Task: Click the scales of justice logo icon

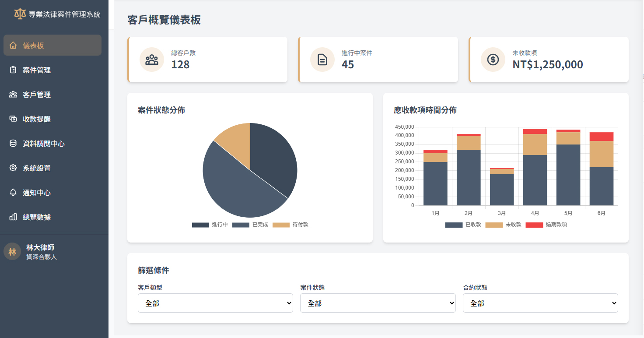Action: tap(20, 14)
